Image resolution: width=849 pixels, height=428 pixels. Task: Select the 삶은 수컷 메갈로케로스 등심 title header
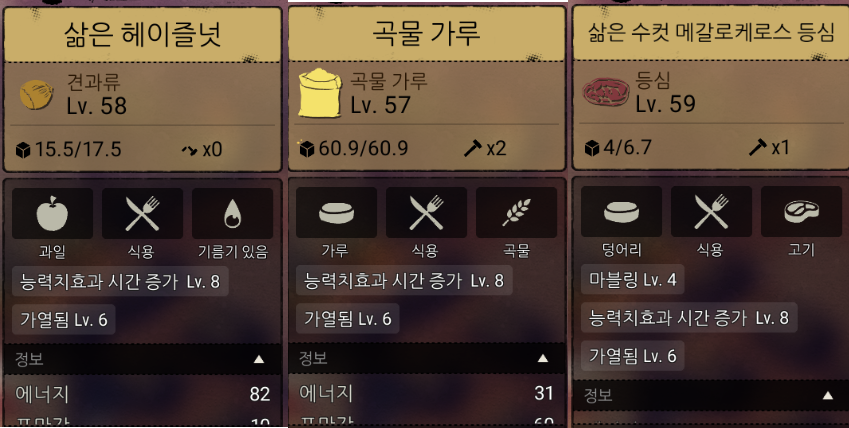click(710, 33)
